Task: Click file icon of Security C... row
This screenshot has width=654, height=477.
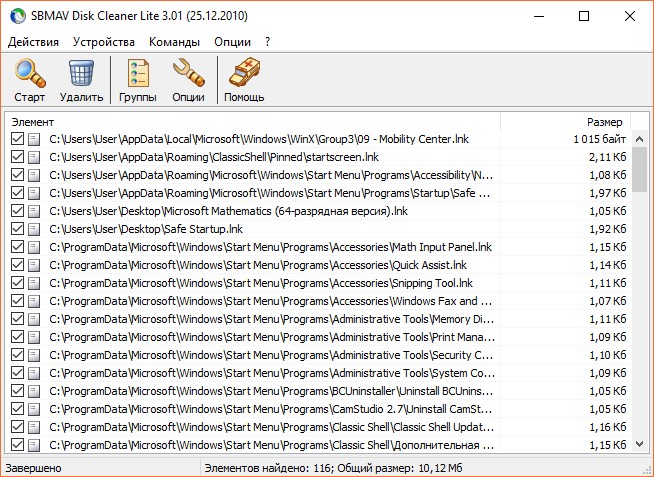Action: click(x=34, y=355)
